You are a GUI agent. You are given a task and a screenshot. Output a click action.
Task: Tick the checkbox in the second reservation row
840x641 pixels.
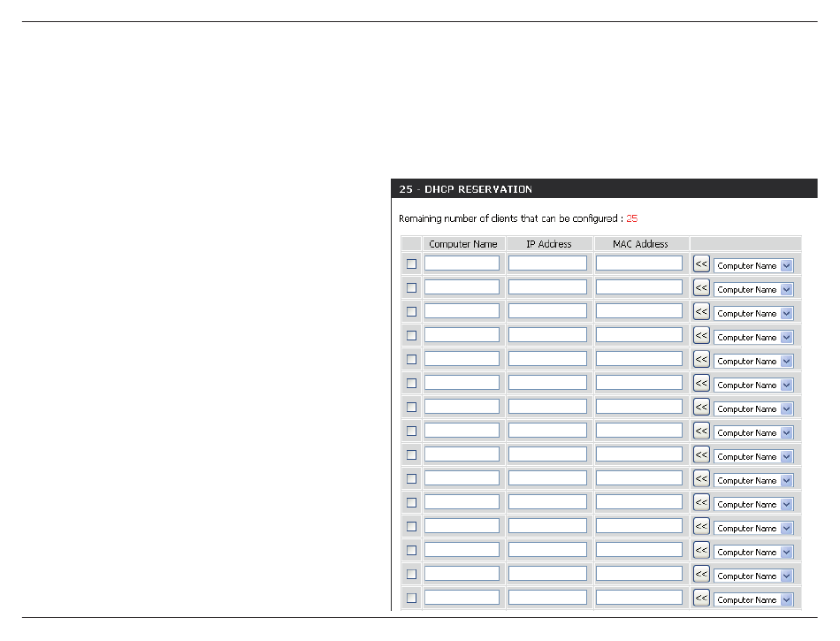[x=411, y=287]
